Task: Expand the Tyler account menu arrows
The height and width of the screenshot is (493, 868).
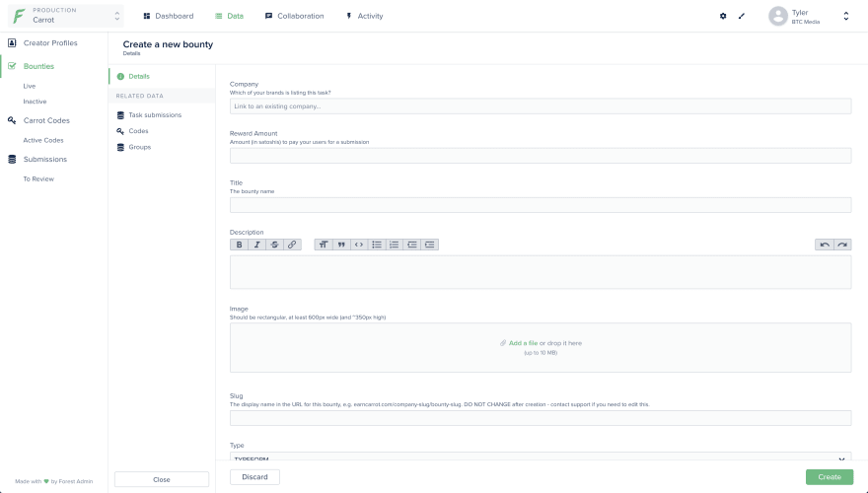Action: tap(846, 16)
